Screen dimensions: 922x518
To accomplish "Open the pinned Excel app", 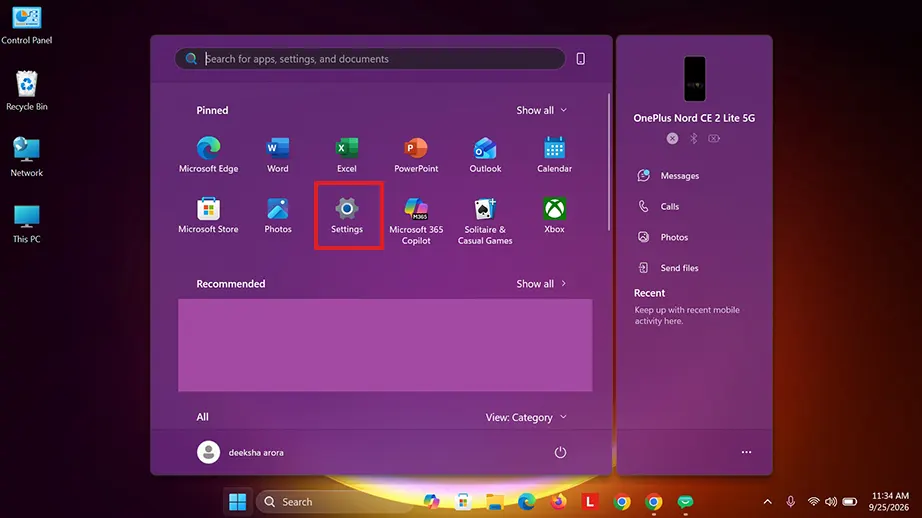I will tap(347, 155).
